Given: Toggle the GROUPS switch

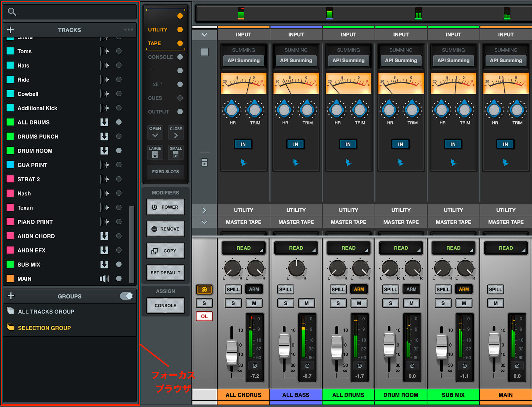Looking at the screenshot, I should tap(126, 296).
